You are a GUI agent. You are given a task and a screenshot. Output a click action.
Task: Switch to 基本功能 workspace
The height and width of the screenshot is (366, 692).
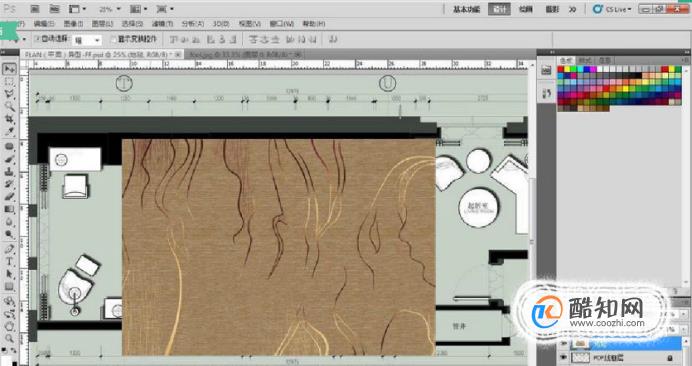tap(466, 9)
